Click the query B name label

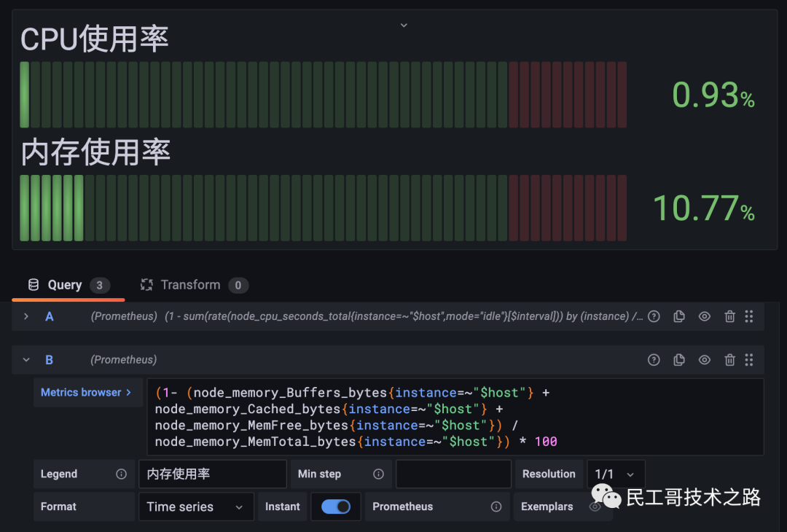(x=50, y=360)
